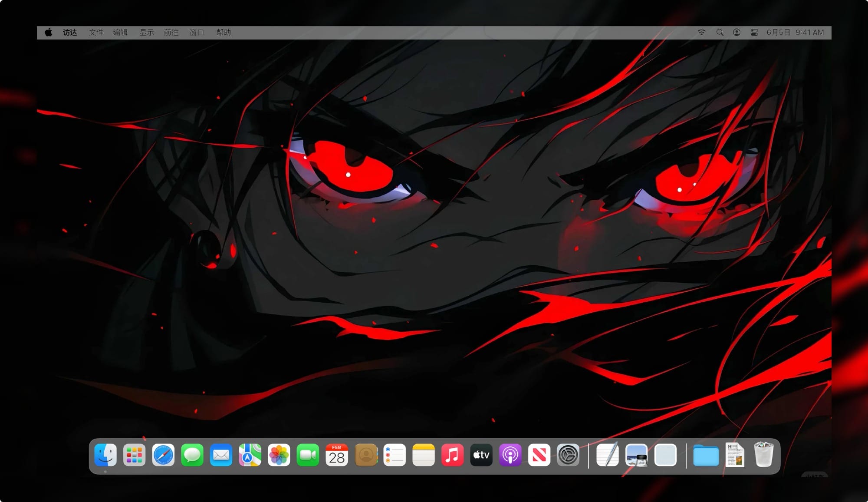868x502 pixels.
Task: Open System Preferences gear icon
Action: (x=568, y=455)
